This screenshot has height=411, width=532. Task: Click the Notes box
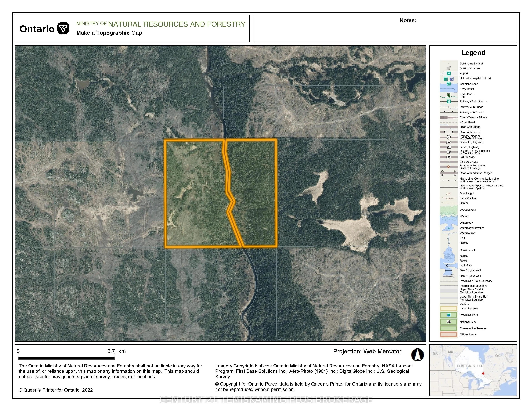385,29
